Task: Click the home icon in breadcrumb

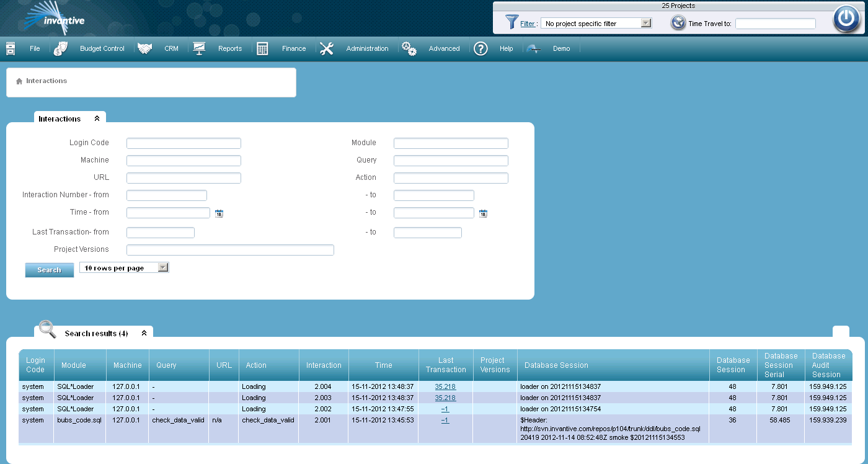Action: click(19, 81)
